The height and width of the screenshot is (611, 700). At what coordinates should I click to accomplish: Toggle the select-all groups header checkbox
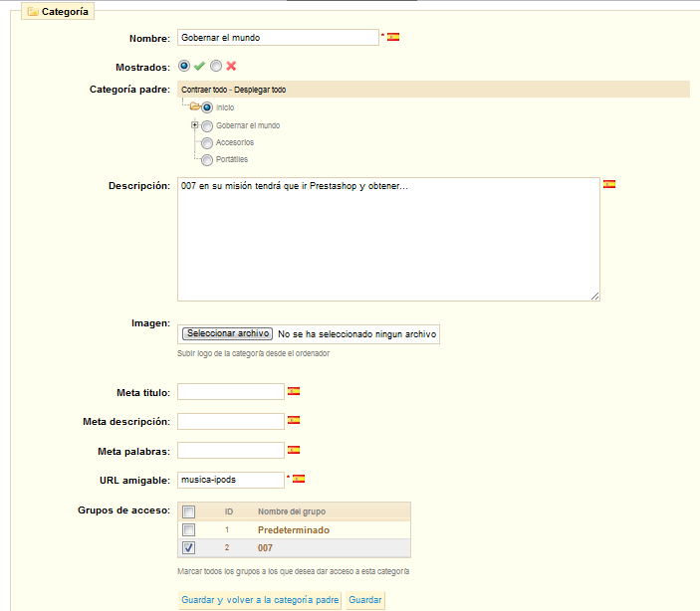189,511
